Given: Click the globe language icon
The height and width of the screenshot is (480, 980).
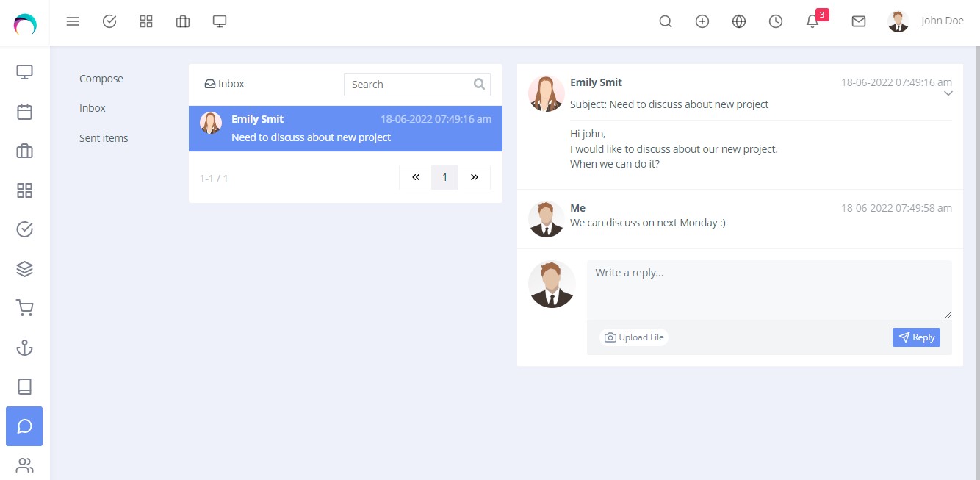Looking at the screenshot, I should coord(739,21).
